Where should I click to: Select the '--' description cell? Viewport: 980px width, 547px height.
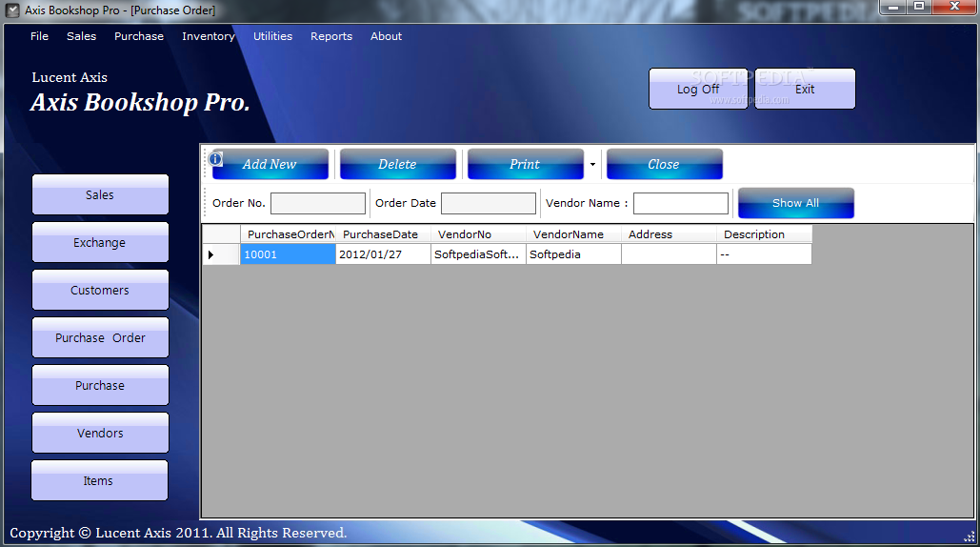(x=765, y=254)
